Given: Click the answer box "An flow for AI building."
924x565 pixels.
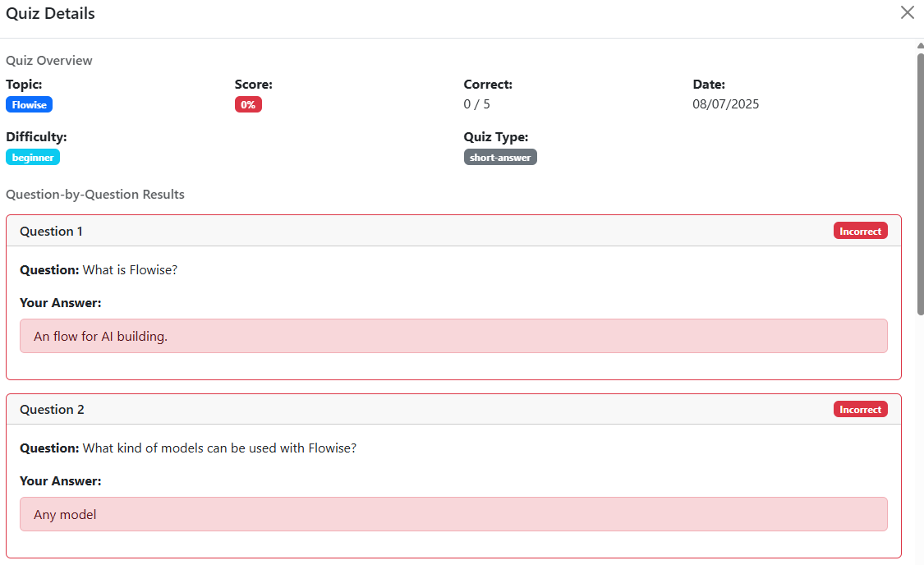Looking at the screenshot, I should pyautogui.click(x=453, y=336).
